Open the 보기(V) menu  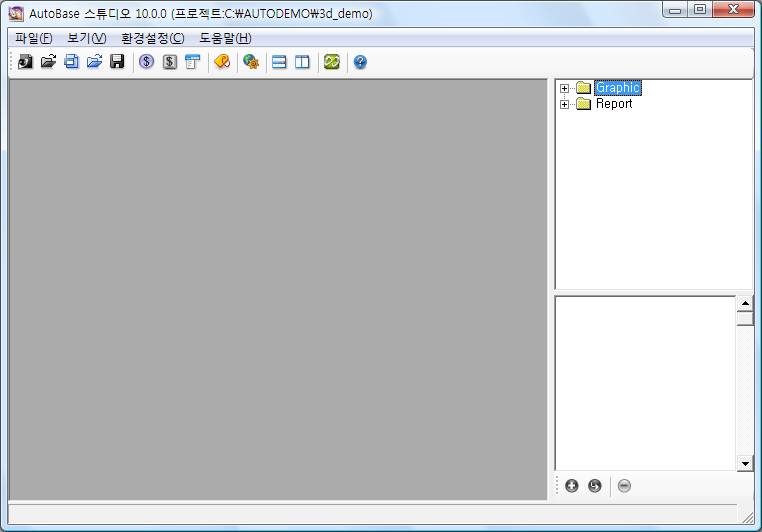[87, 38]
